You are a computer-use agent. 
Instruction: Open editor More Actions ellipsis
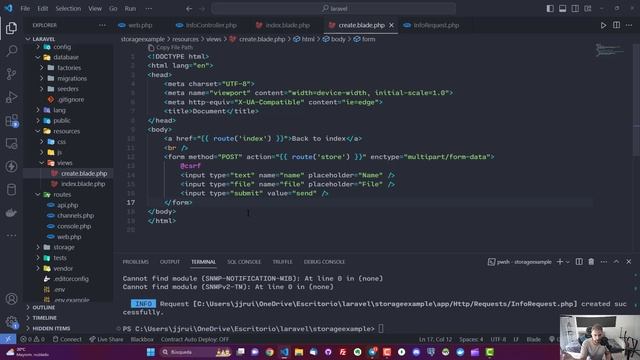629,25
